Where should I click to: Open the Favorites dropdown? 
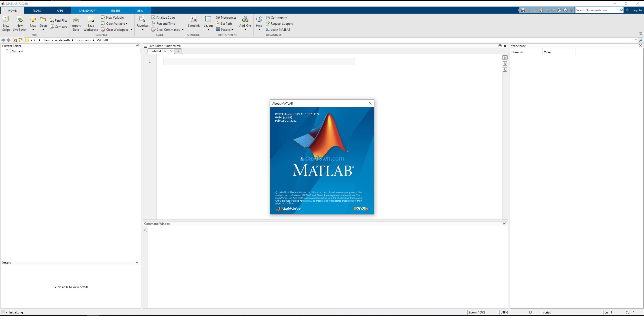point(142,23)
